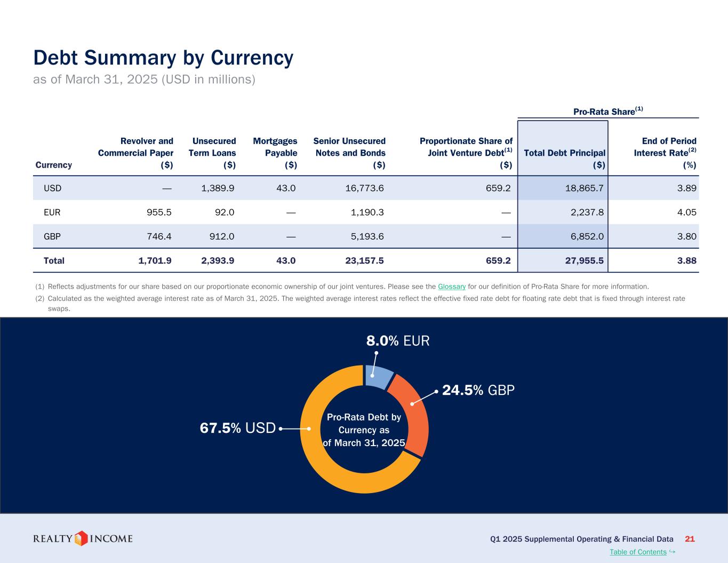Image resolution: width=728 pixels, height=563 pixels.
Task: Click the 8.0% EUR chart label
Action: (397, 341)
